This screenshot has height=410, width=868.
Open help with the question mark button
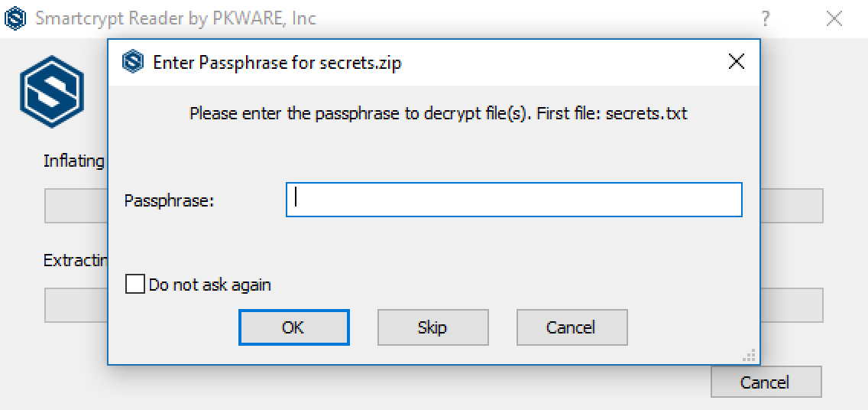(x=765, y=19)
